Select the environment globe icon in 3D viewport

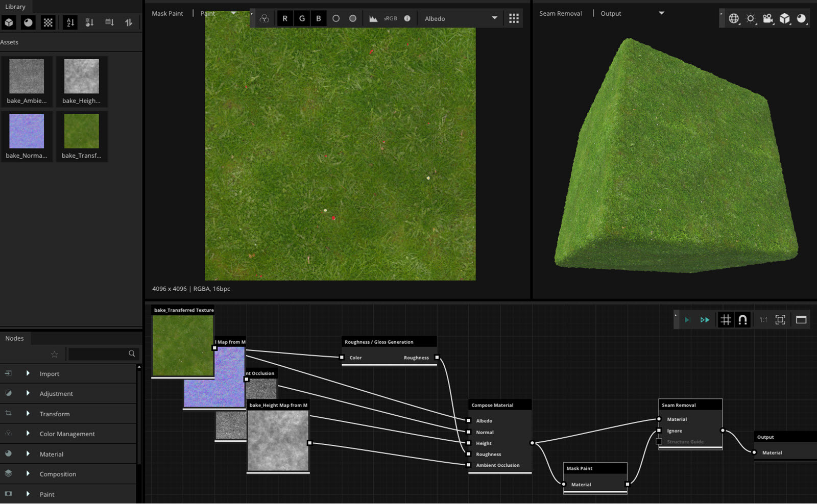[734, 18]
